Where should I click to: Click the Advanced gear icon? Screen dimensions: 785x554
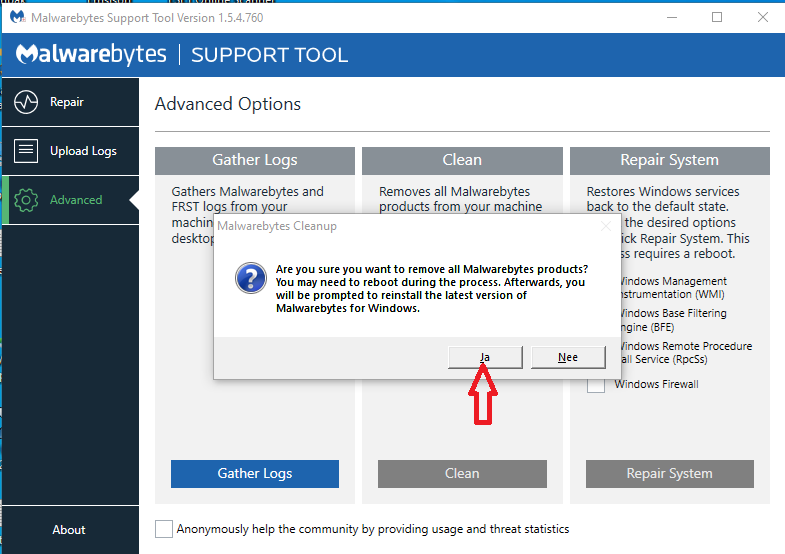click(26, 200)
